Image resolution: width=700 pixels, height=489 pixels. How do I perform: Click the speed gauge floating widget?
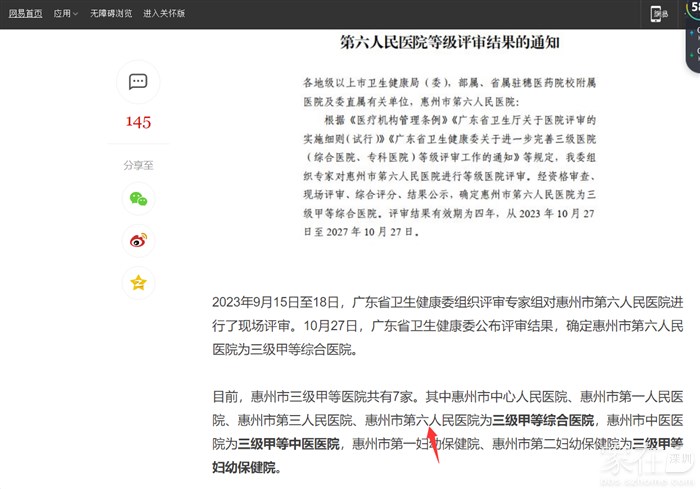tap(692, 8)
